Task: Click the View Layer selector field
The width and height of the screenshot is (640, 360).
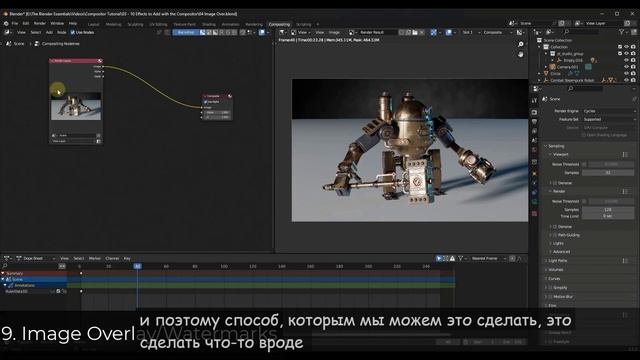Action: pos(604,24)
